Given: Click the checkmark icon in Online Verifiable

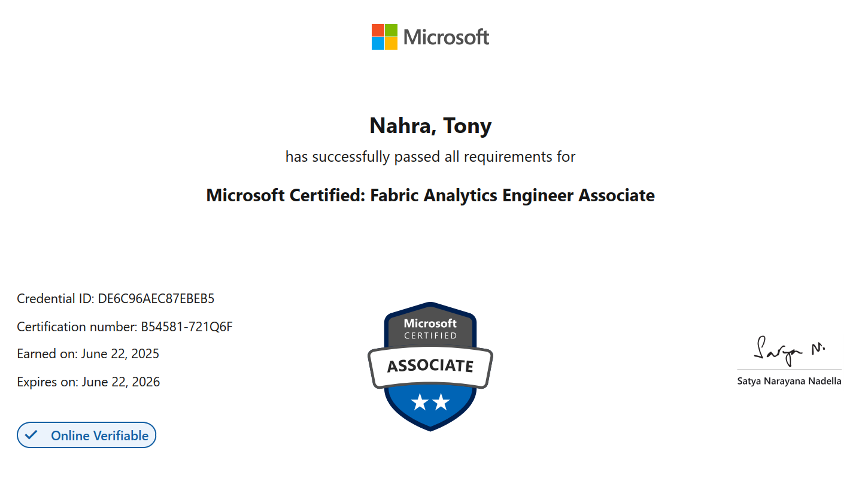Looking at the screenshot, I should 31,435.
